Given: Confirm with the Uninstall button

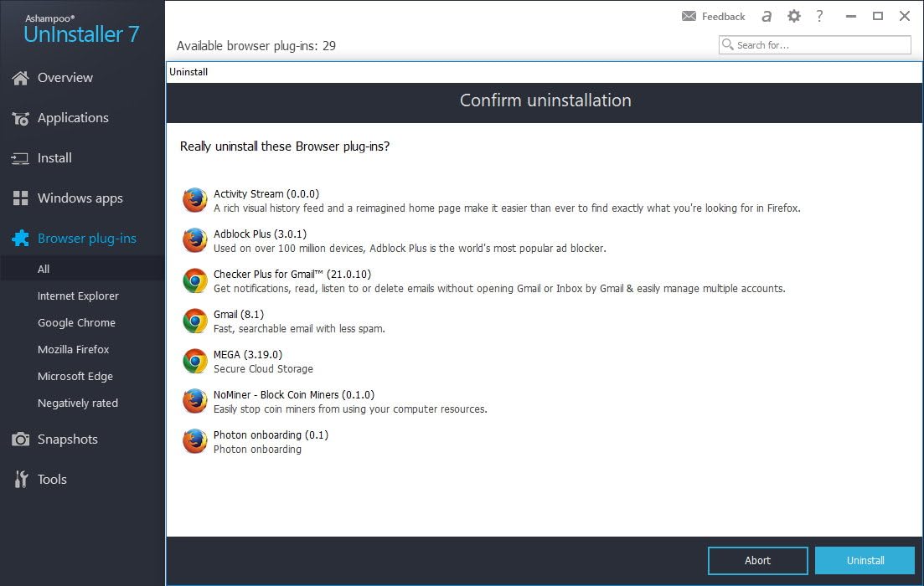Looking at the screenshot, I should tap(865, 561).
